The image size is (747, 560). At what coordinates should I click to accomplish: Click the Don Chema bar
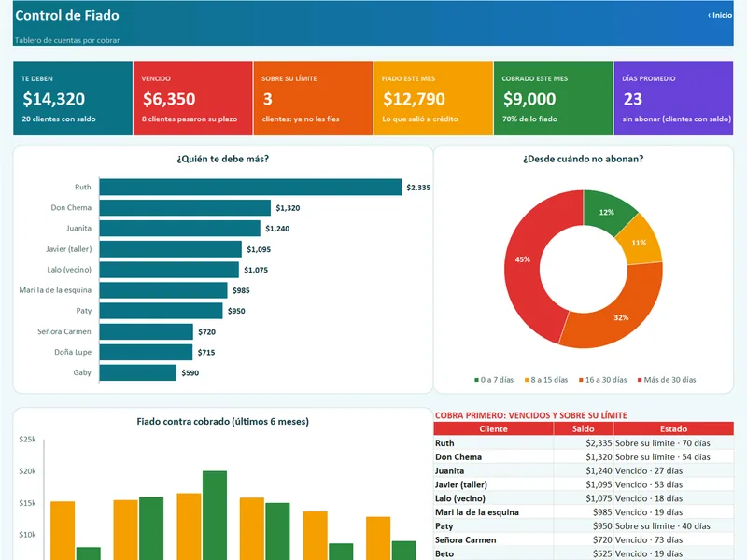point(185,207)
